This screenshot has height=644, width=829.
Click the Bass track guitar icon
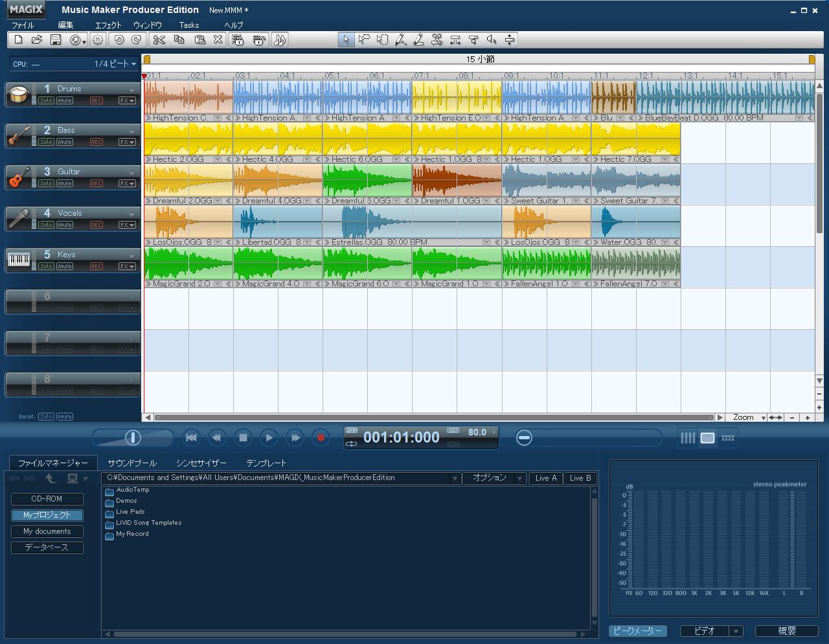[18, 136]
